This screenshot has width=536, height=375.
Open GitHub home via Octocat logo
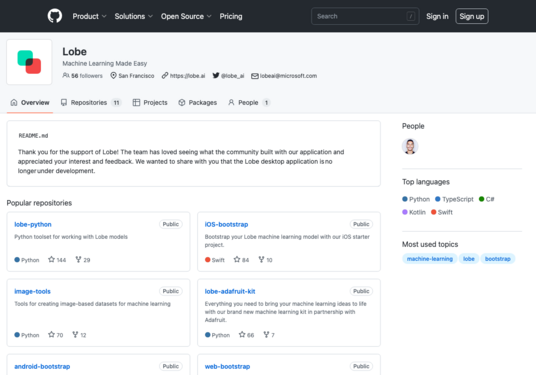(x=55, y=16)
